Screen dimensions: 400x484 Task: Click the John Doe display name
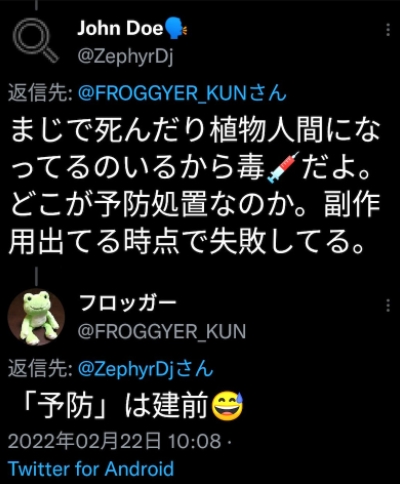[120, 29]
